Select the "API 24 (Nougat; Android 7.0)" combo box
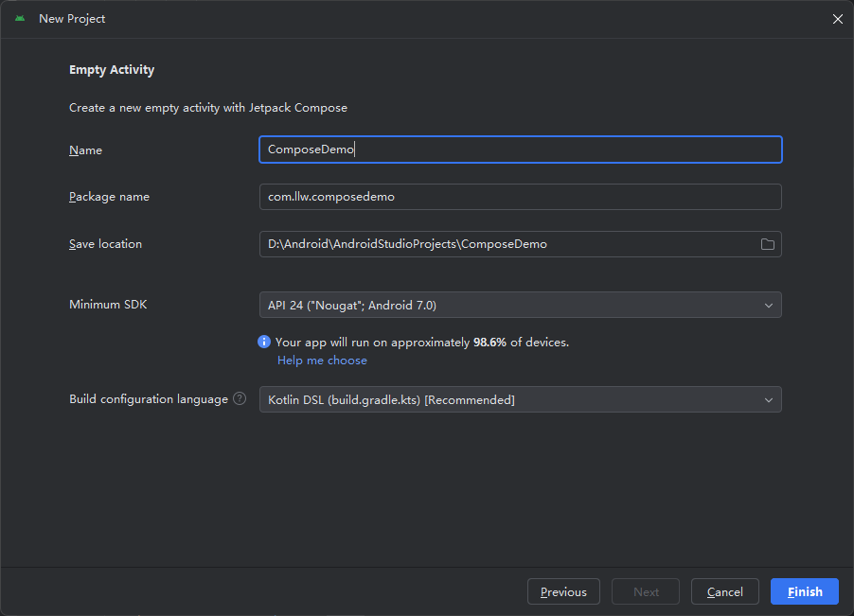This screenshot has width=854, height=616. point(521,305)
